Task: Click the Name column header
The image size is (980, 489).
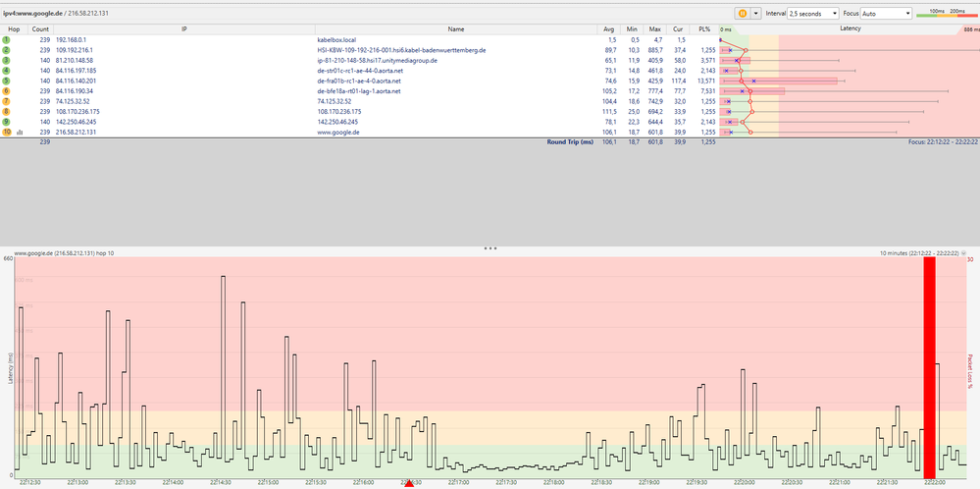Action: click(x=456, y=29)
